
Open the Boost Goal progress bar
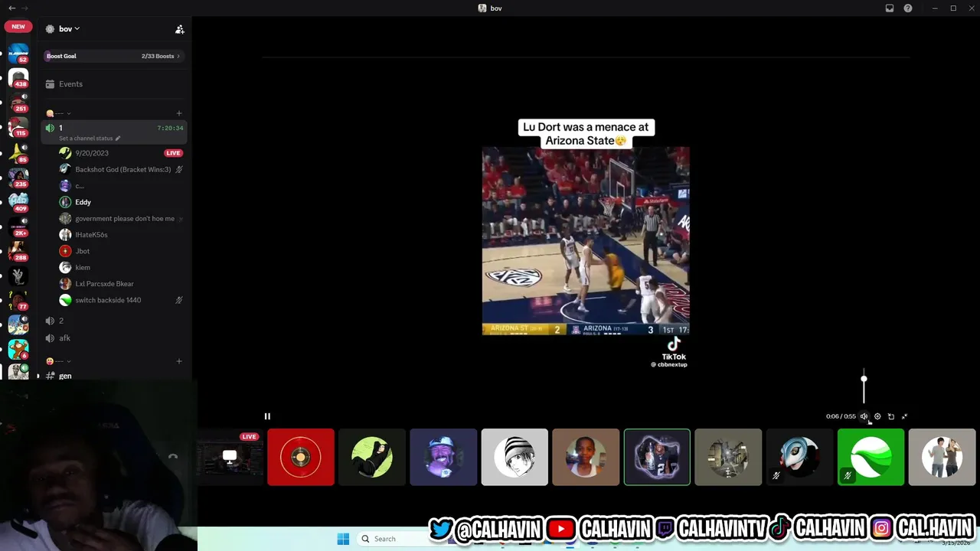click(113, 56)
